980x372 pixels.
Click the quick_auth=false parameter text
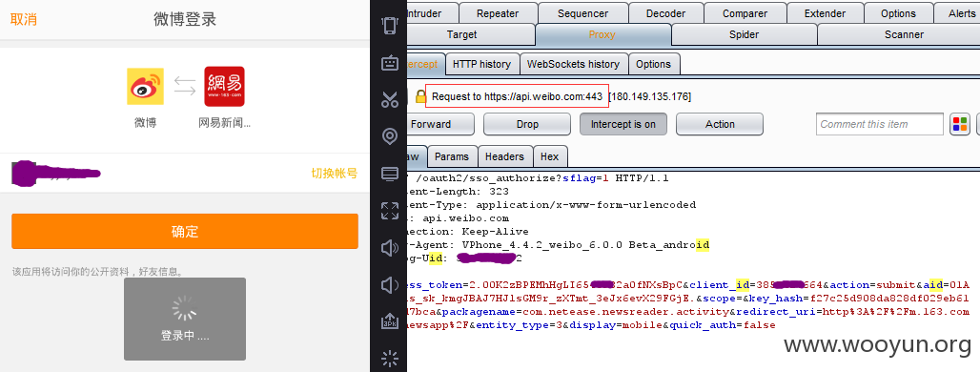[x=723, y=325]
